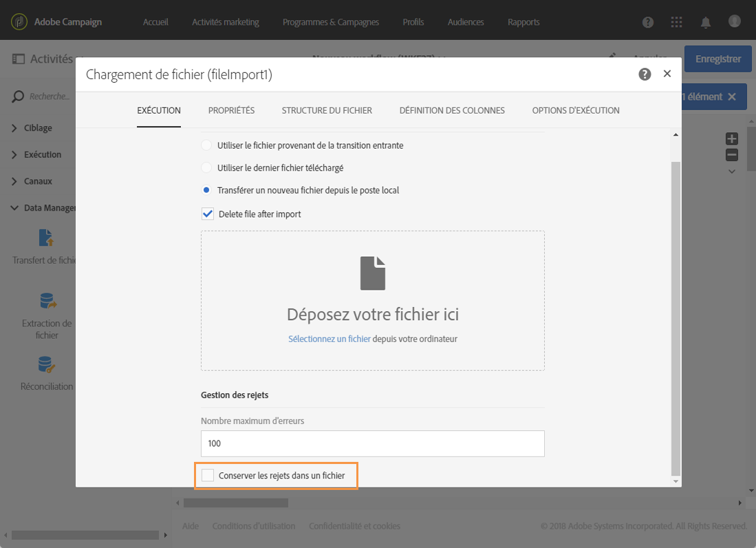
Task: Open the help icon in top bar
Action: (648, 22)
